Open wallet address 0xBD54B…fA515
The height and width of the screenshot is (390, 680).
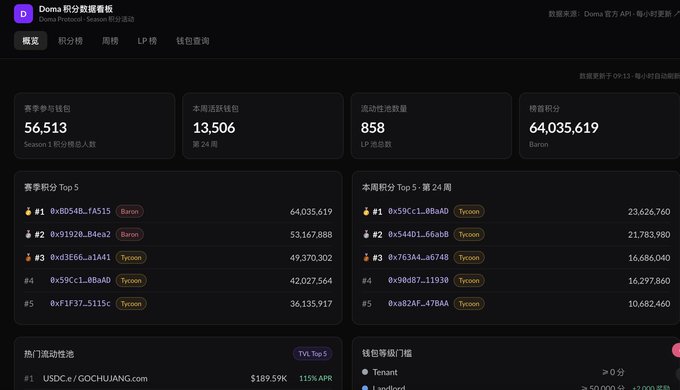80,211
